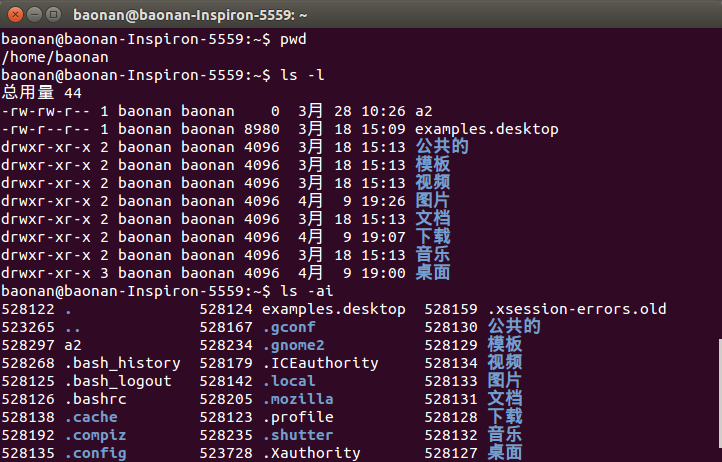Click the .profile file entry
The height and width of the screenshot is (462, 722).
coord(298,417)
